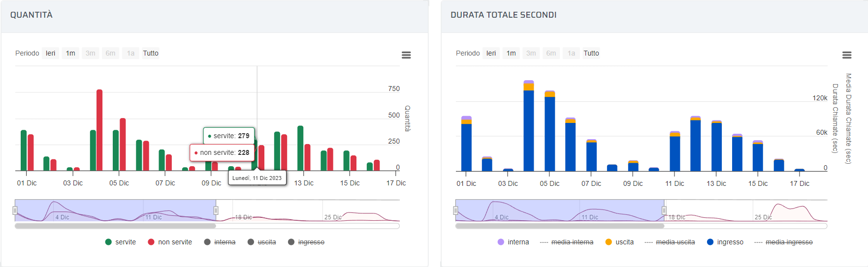
Task: Open the Durata Totale Secondi chart menu
Action: pyautogui.click(x=846, y=55)
